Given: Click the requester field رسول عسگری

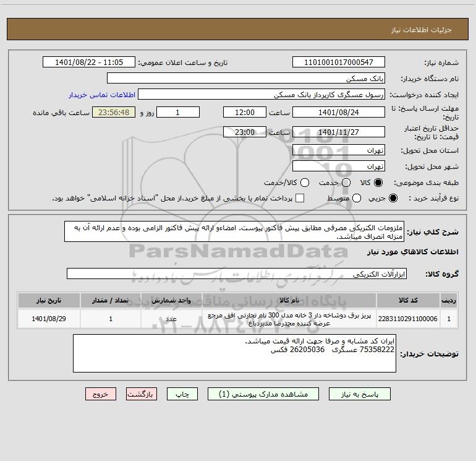Looking at the screenshot, I should 261,95.
